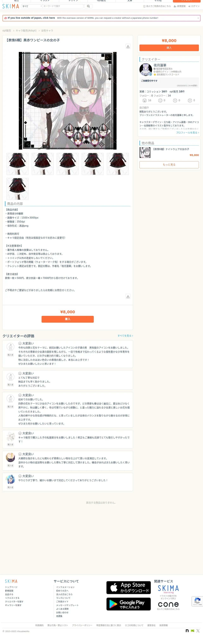Click the reviewer avatar on 大雑把な指示 review

pos(10,457)
